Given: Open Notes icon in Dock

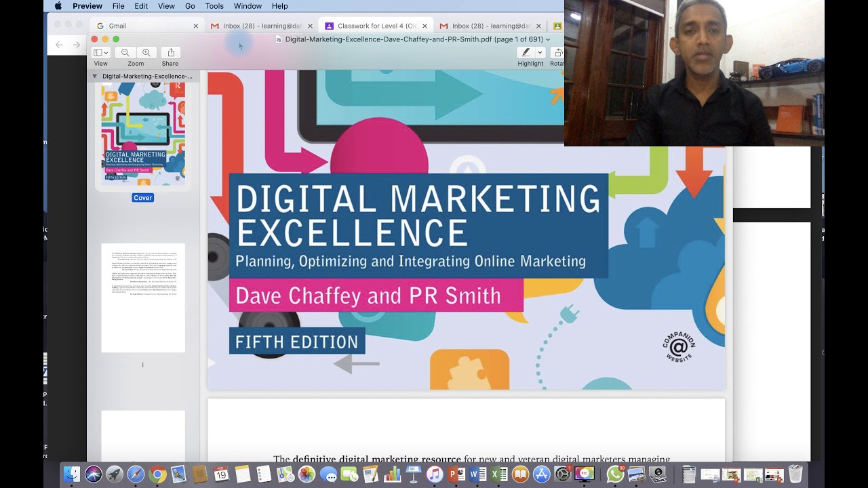Looking at the screenshot, I should [x=242, y=474].
